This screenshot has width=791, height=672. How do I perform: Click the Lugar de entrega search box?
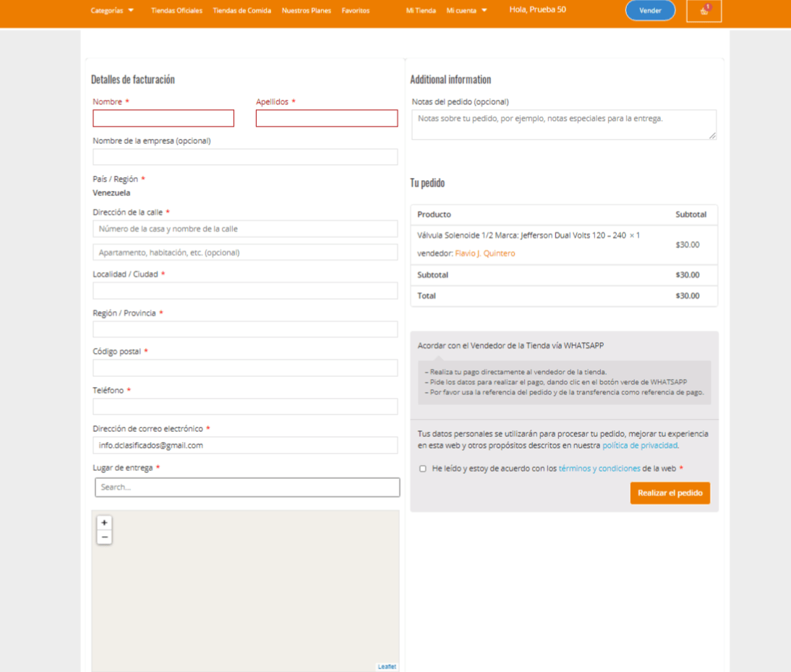tap(247, 488)
